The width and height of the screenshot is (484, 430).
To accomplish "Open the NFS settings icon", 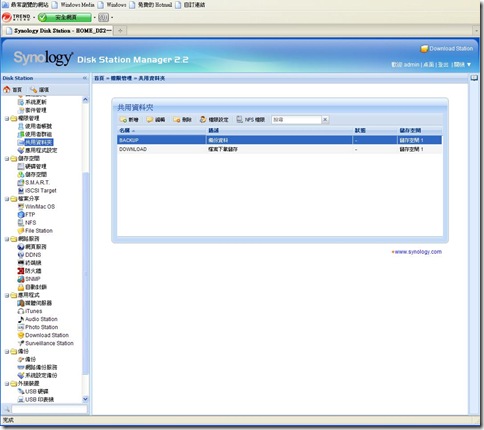I will tap(21, 223).
